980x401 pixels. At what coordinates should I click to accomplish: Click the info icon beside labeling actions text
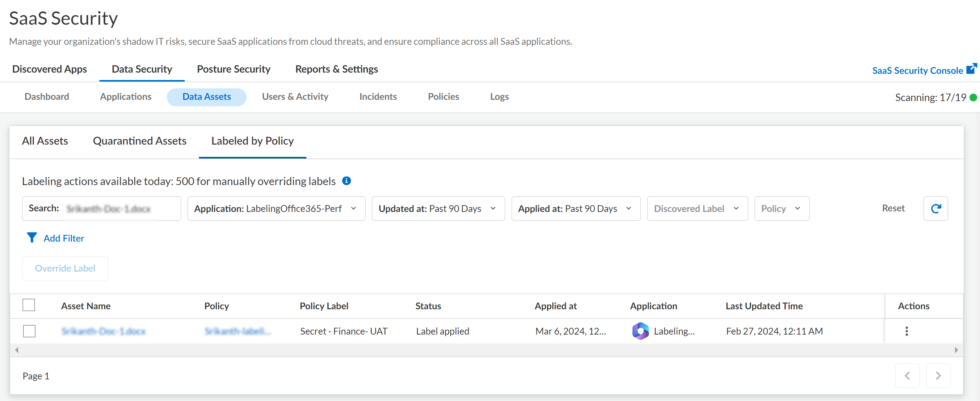[346, 181]
